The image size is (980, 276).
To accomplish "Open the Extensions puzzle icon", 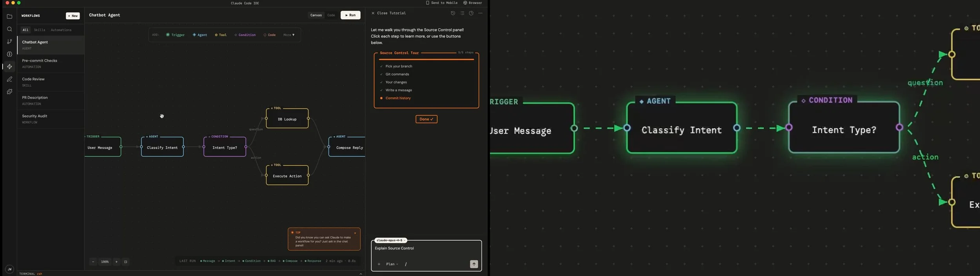I will click(x=9, y=92).
